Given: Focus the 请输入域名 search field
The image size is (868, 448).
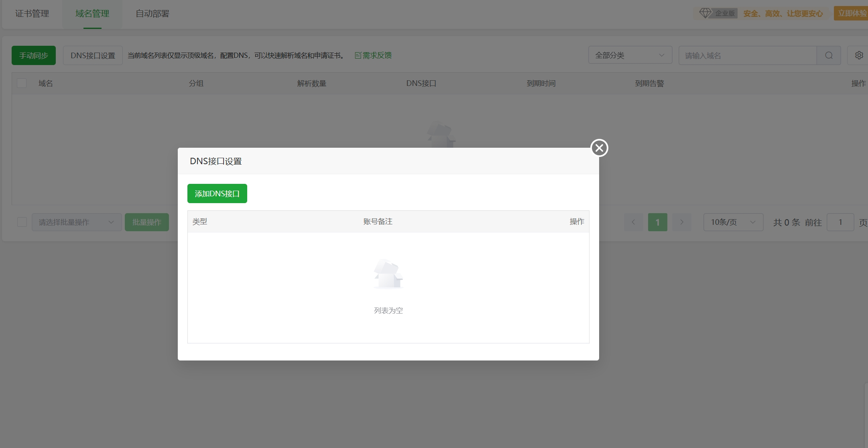Looking at the screenshot, I should pos(748,55).
